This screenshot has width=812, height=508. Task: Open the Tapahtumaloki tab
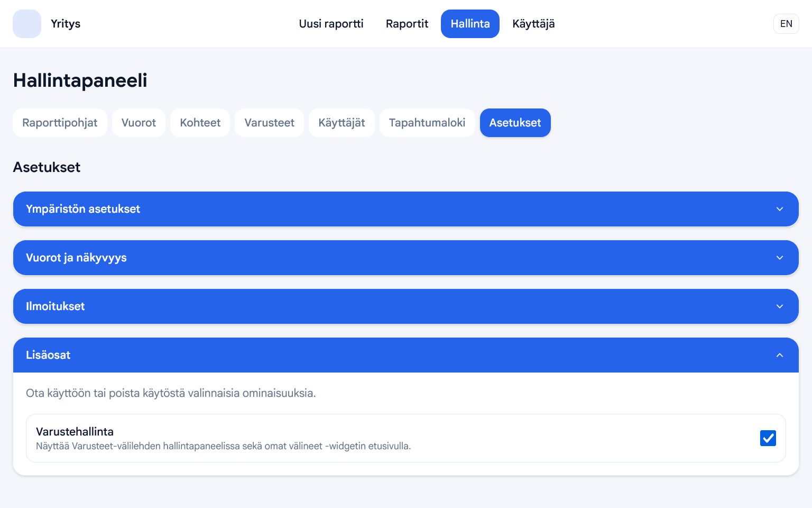click(x=427, y=123)
